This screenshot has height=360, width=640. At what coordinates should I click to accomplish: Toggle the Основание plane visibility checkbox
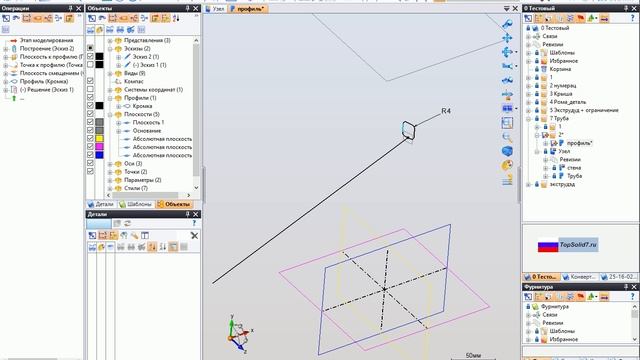(x=90, y=130)
